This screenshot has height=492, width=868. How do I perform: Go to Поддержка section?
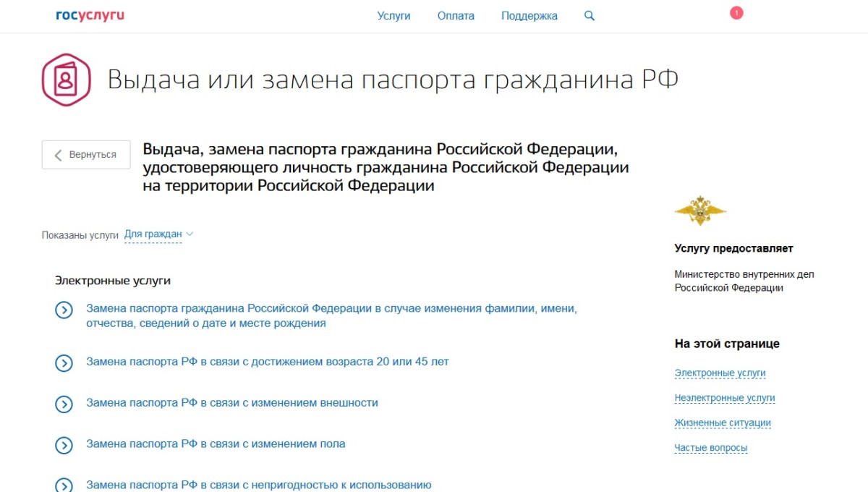pyautogui.click(x=529, y=16)
